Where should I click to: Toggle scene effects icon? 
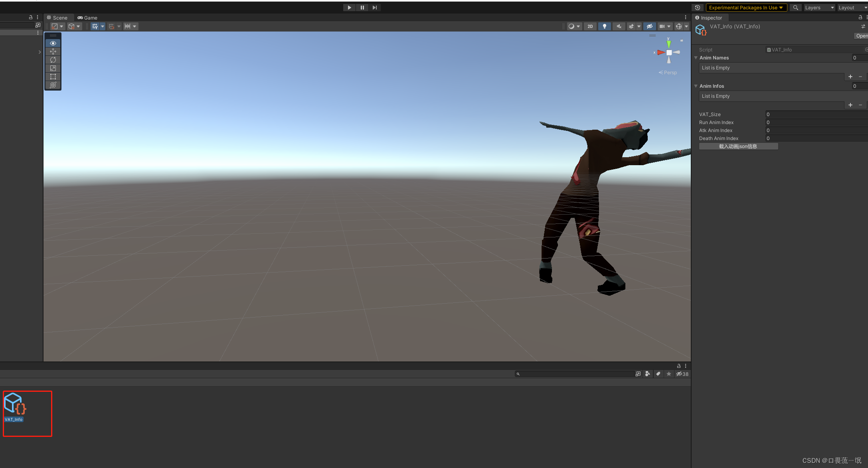point(631,26)
